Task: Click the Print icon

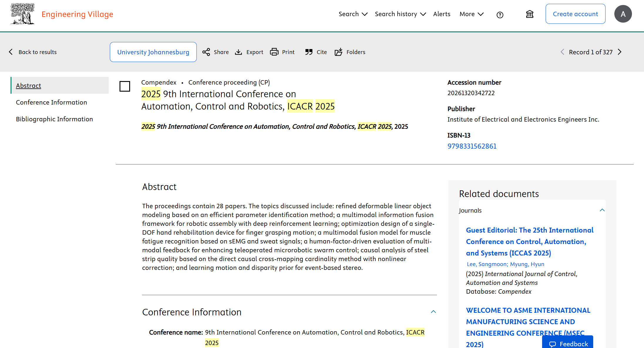Action: tap(274, 52)
